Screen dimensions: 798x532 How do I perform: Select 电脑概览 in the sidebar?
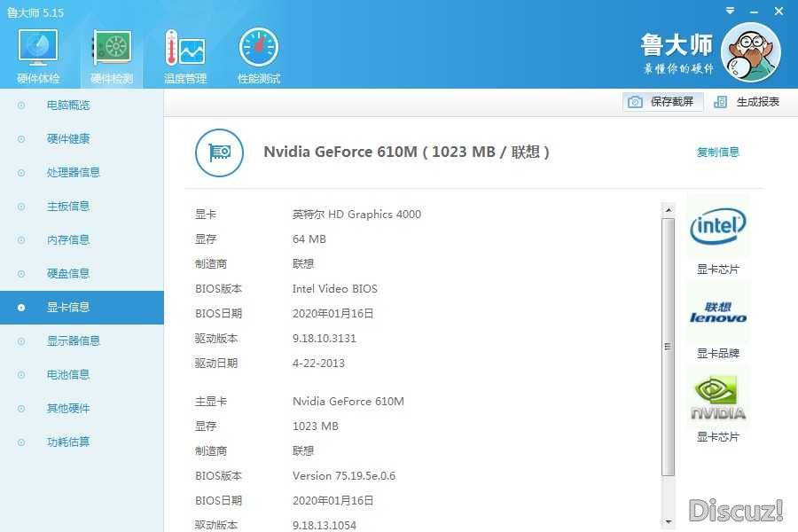point(82,106)
